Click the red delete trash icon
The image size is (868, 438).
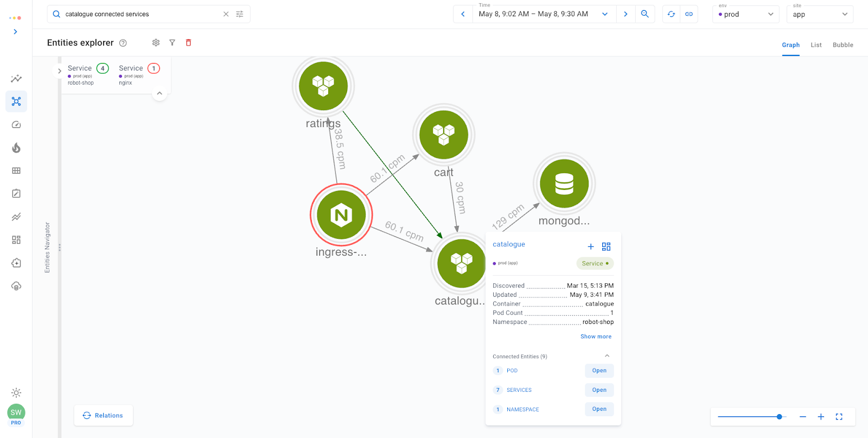pos(188,43)
